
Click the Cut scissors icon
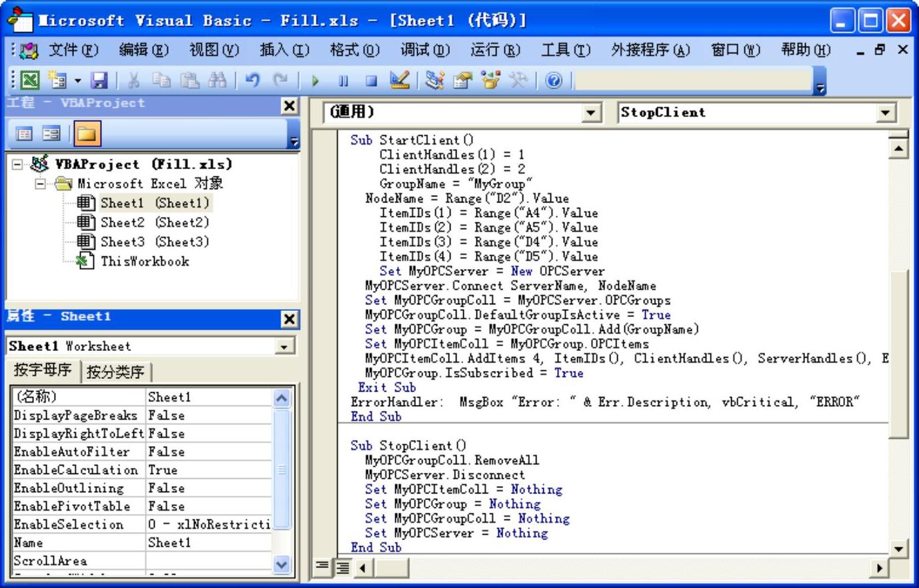tap(133, 81)
